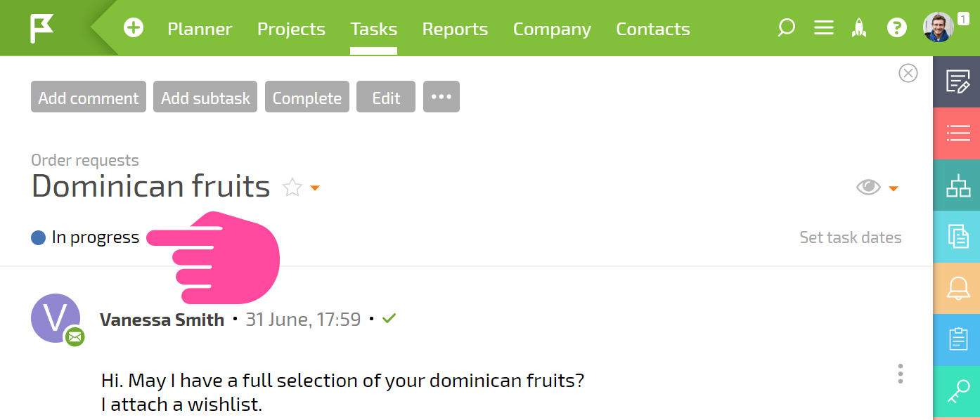The image size is (980, 420).
Task: Click the Set task dates link
Action: coord(851,237)
